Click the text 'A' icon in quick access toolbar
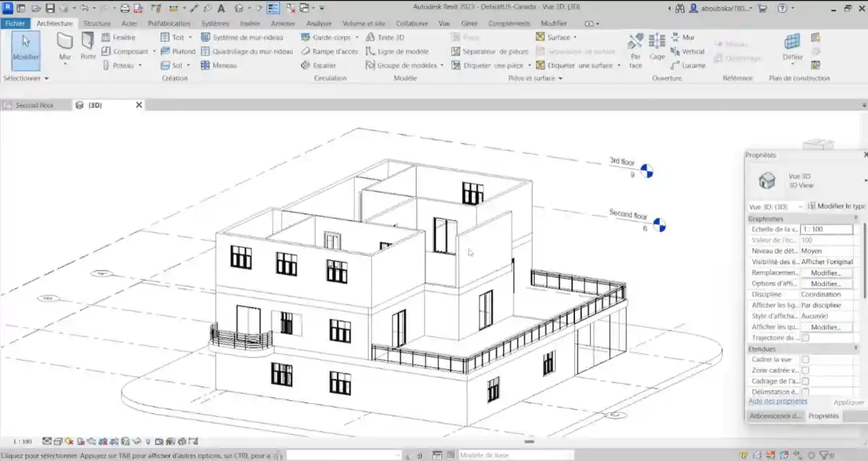 click(220, 9)
